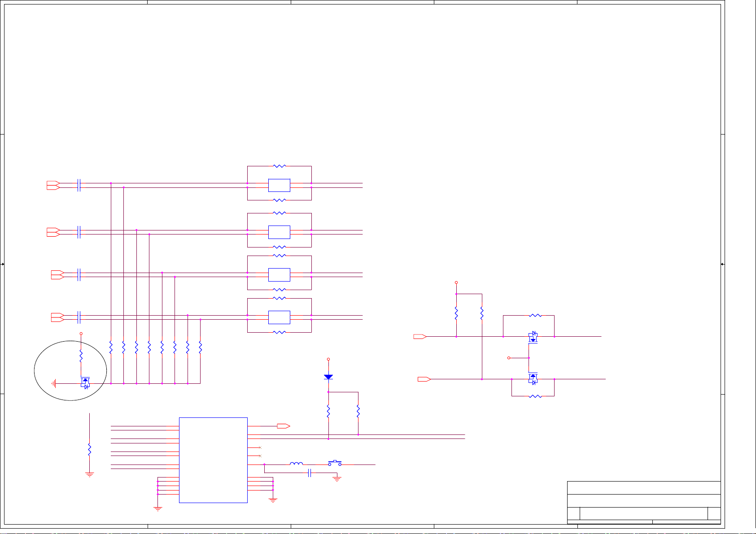Click the power node above the twin pull-up resistors
Image resolution: width=756 pixels, height=534 pixels.
click(456, 282)
